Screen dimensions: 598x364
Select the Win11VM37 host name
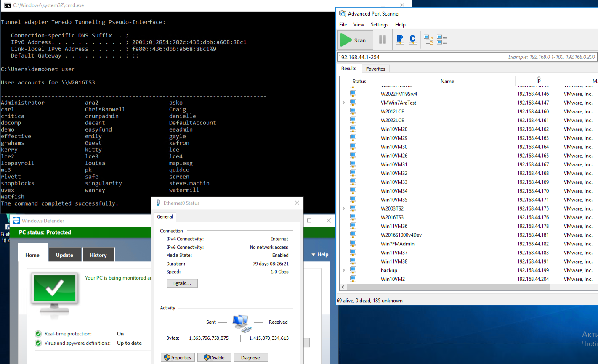point(394,253)
